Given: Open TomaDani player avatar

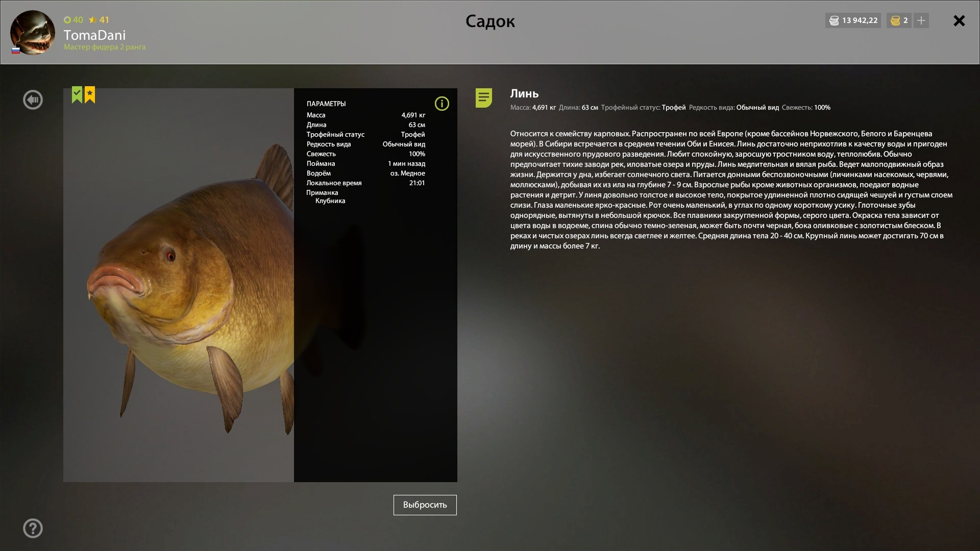Looking at the screenshot, I should coord(32,32).
